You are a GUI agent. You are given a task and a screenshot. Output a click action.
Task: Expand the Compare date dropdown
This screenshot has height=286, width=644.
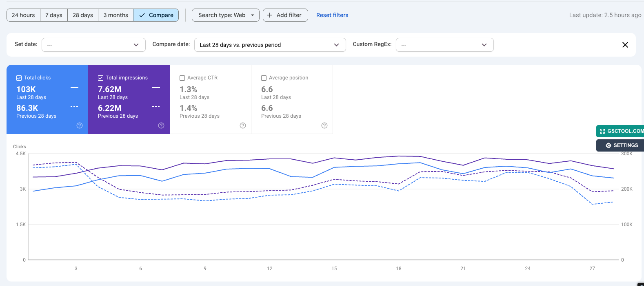tap(270, 45)
